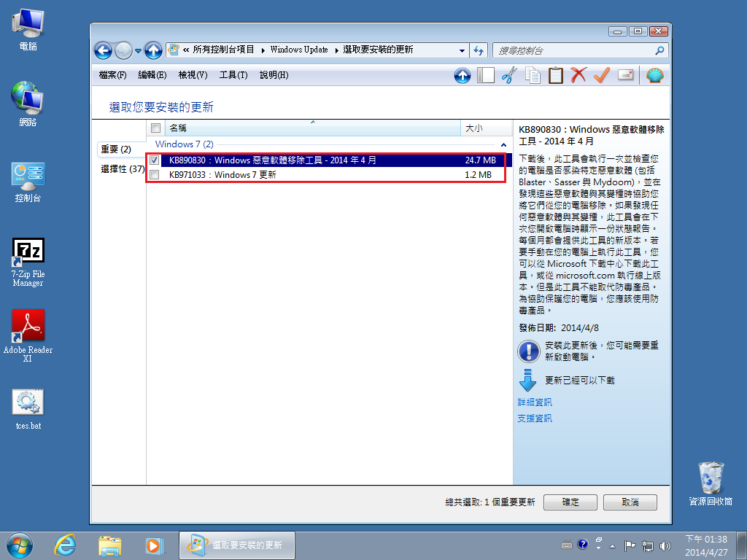This screenshot has height=560, width=747.
Task: Click the keyboard tray icon
Action: pos(567,545)
